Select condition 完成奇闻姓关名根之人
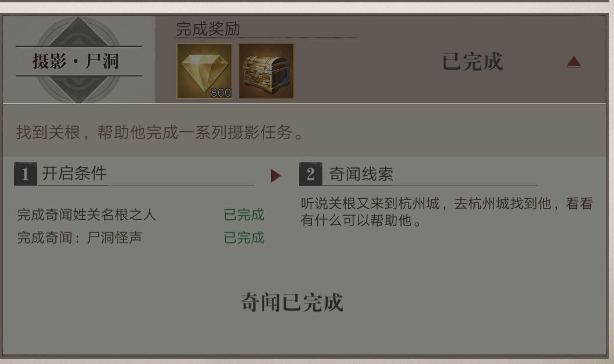This screenshot has height=364, width=614. (87, 215)
